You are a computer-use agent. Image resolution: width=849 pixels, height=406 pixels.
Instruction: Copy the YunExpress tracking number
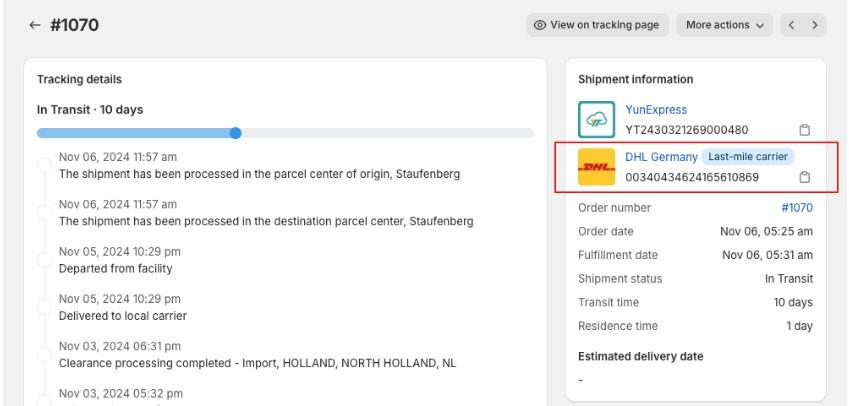pos(805,130)
